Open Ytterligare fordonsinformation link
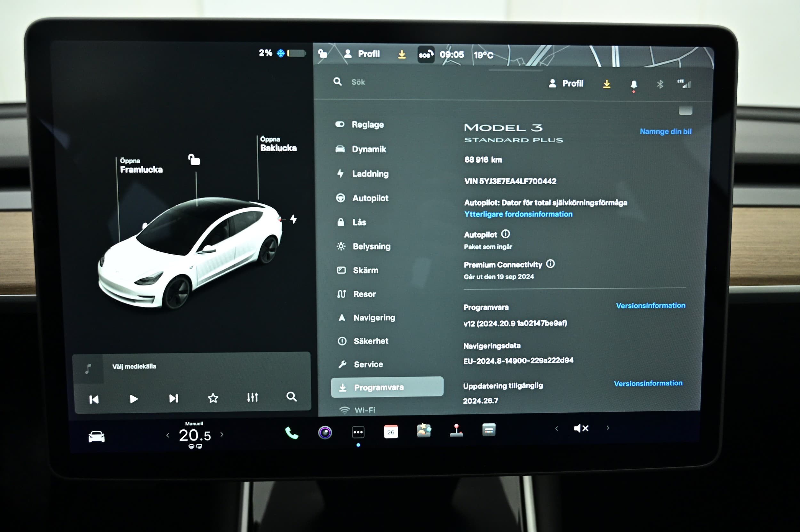Screen dimensions: 800x532 [x=518, y=214]
